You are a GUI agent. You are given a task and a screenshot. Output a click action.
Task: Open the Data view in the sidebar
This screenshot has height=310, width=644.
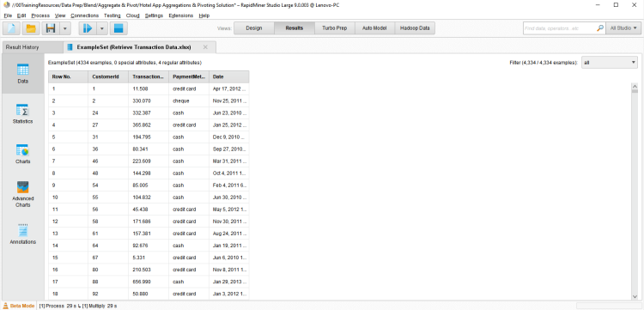[22, 74]
